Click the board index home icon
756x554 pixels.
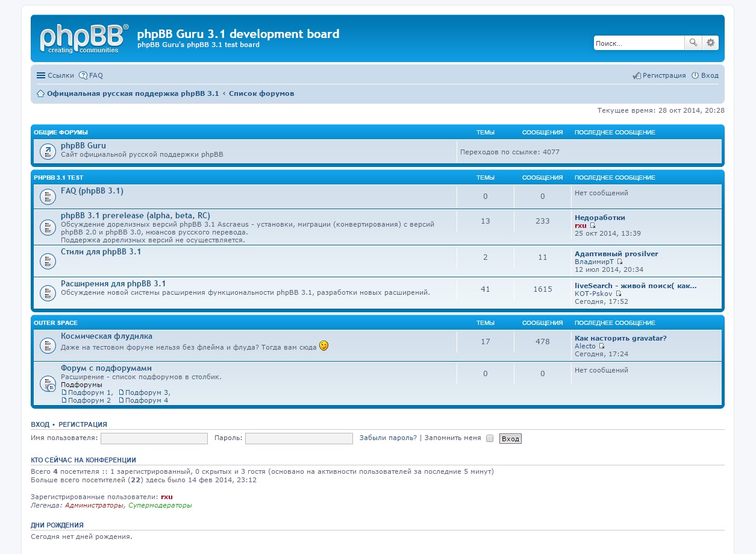(x=40, y=93)
